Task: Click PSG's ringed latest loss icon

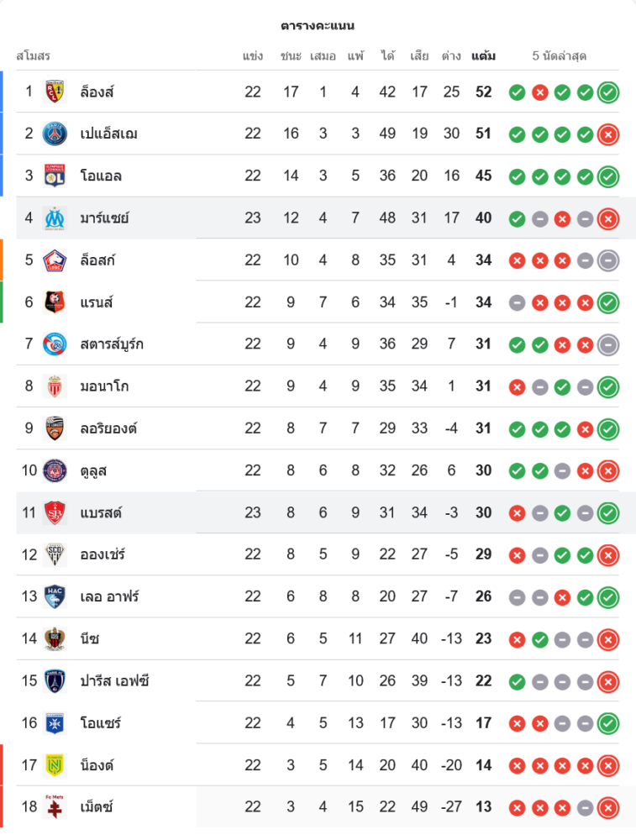Action: point(608,134)
